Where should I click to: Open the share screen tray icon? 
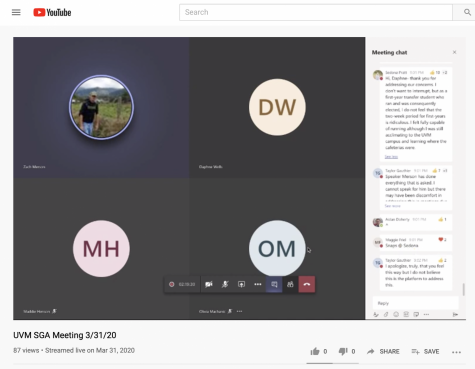pyautogui.click(x=241, y=284)
